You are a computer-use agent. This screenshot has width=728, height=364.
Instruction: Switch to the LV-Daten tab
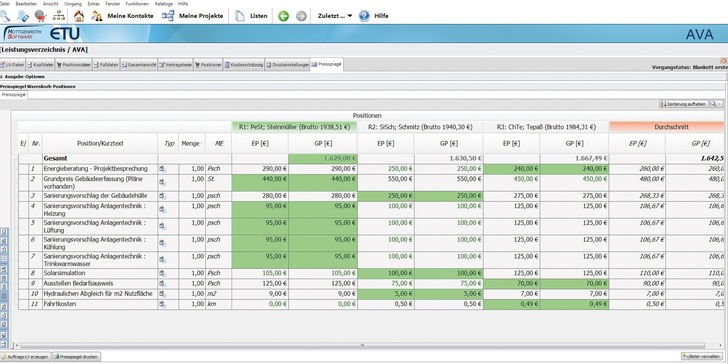pos(12,65)
